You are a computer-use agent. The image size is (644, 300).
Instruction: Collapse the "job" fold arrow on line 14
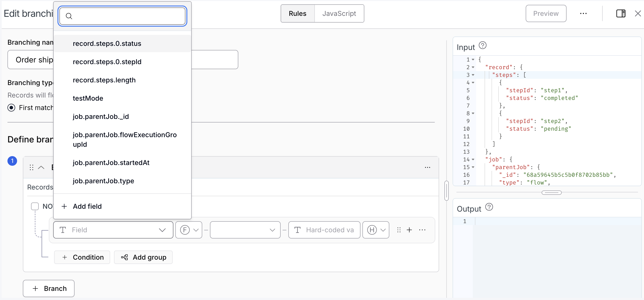pyautogui.click(x=473, y=160)
